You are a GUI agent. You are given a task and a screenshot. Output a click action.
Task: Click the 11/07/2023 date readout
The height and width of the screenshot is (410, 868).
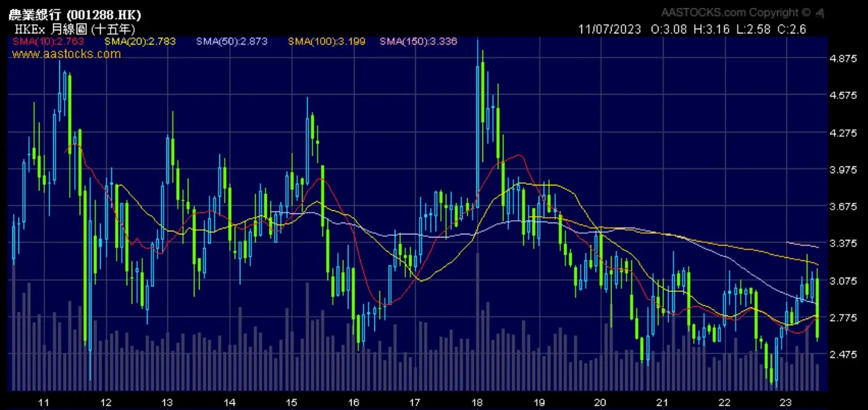[610, 29]
